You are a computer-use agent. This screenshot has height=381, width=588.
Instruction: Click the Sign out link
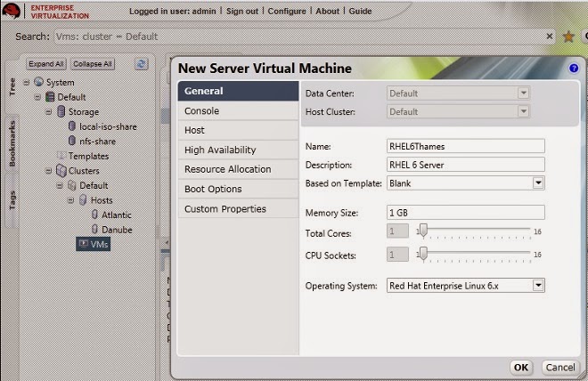point(242,12)
